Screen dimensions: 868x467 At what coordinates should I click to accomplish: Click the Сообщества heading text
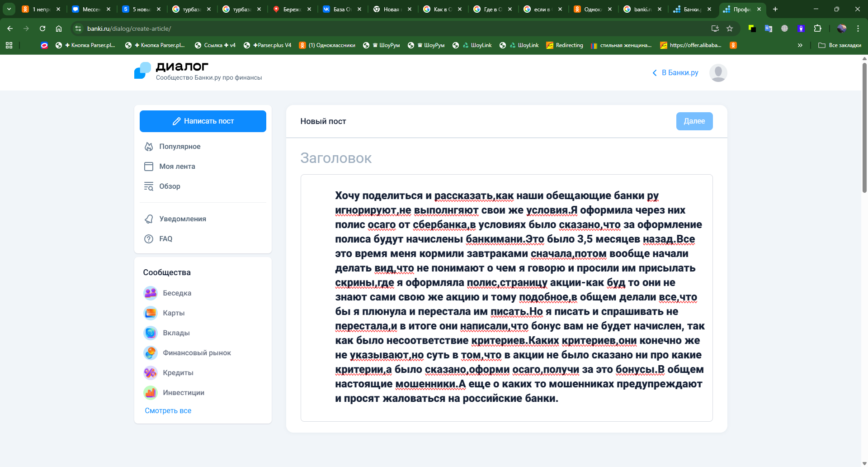click(x=167, y=272)
